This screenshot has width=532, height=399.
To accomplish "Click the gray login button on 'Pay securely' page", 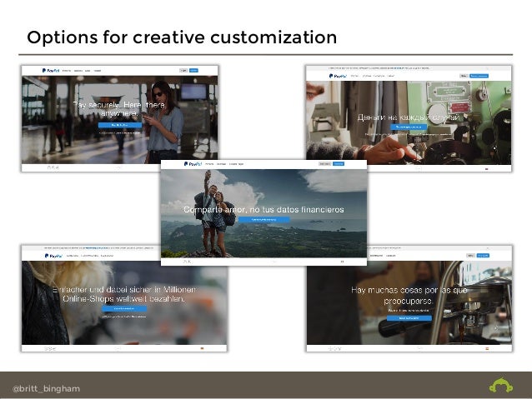I will 183,71.
